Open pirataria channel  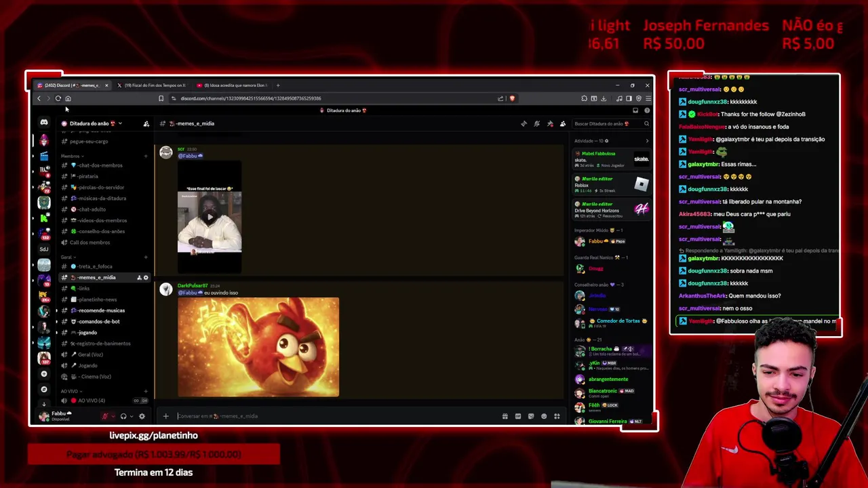104,176
